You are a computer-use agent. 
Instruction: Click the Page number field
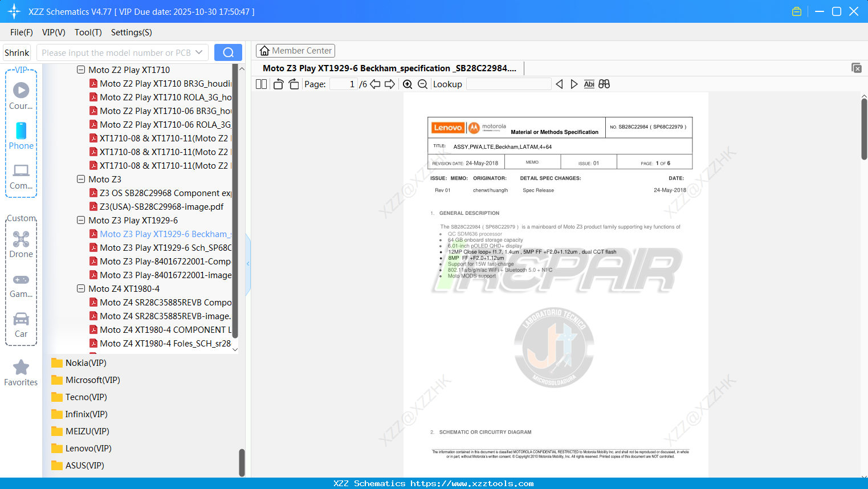click(x=343, y=84)
